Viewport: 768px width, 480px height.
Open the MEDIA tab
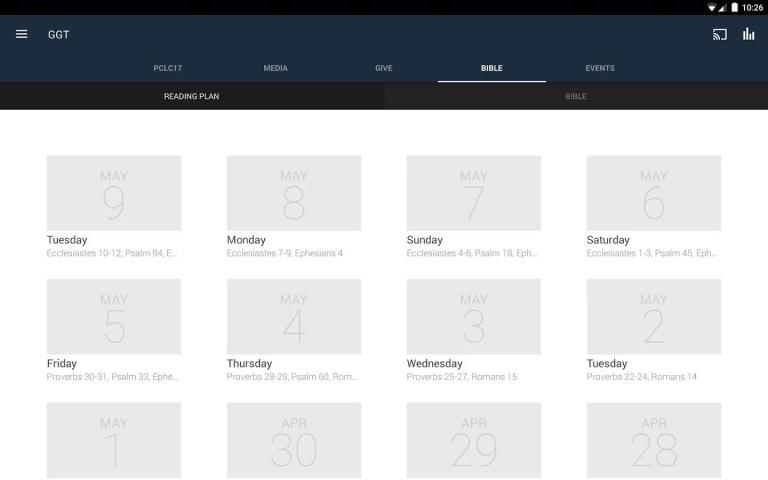tap(275, 68)
